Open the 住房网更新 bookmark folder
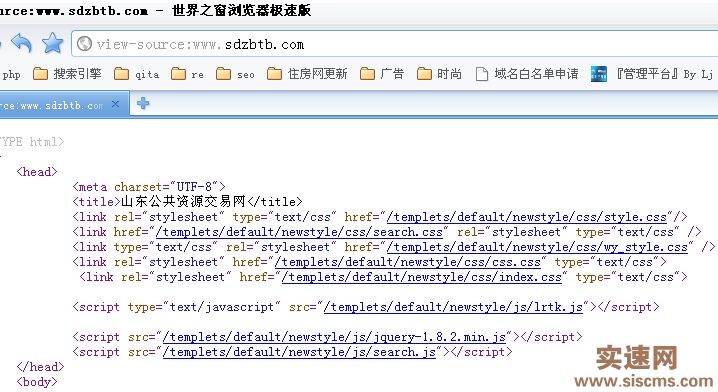The image size is (718, 392). (307, 74)
